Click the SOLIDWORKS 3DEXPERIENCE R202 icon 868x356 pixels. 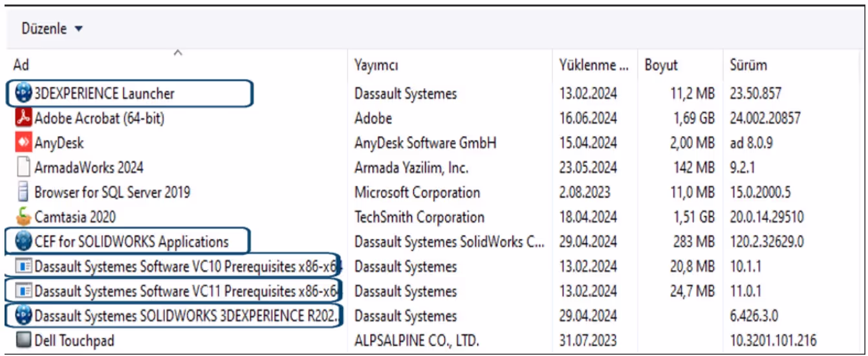23,316
